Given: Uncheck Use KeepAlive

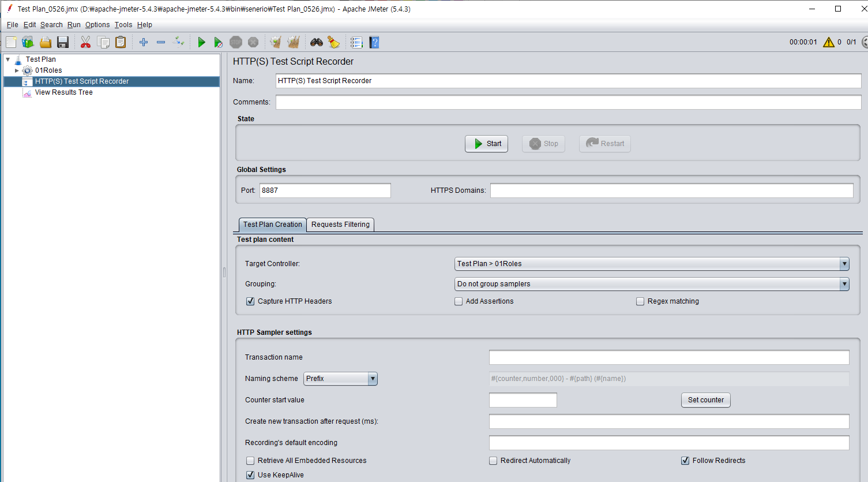Looking at the screenshot, I should 250,475.
